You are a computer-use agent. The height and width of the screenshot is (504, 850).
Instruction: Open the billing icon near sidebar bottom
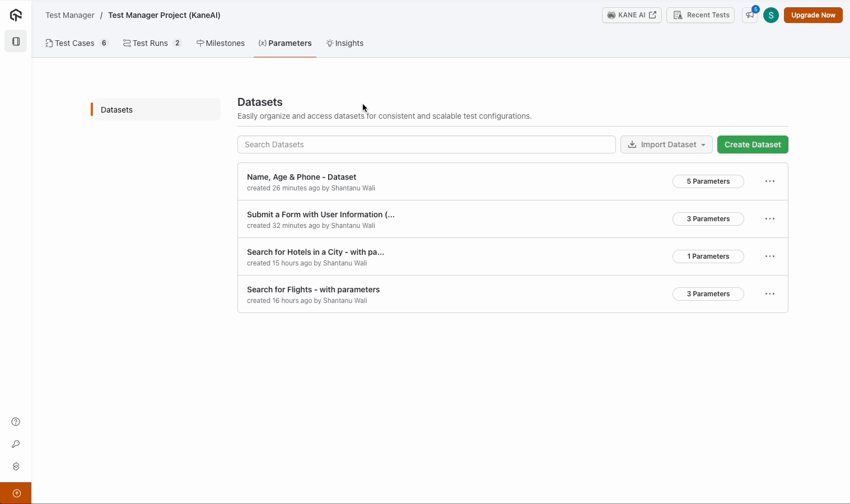pyautogui.click(x=15, y=466)
